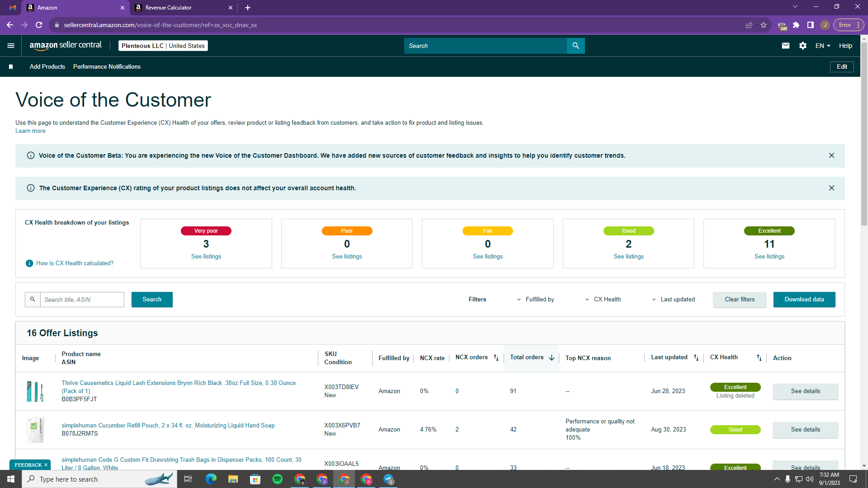The image size is (868, 488).
Task: Switch to the Revenue Calculator tab
Action: click(x=184, y=8)
